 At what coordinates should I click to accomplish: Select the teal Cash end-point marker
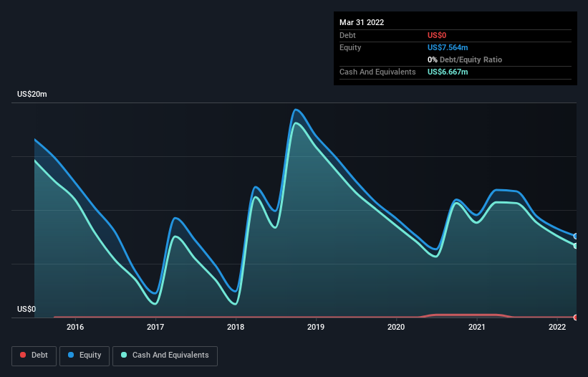tap(576, 246)
